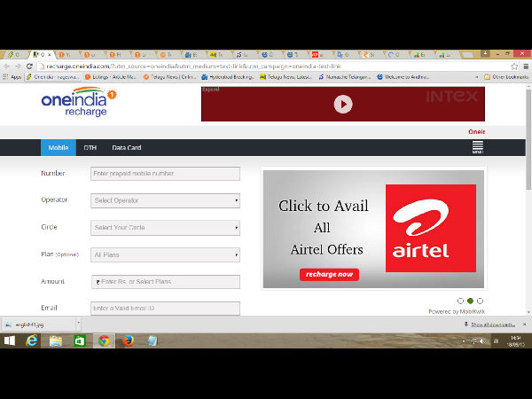Viewport: 532px width, 399px height.
Task: Focus the prepaid mobile number field
Action: [x=165, y=174]
